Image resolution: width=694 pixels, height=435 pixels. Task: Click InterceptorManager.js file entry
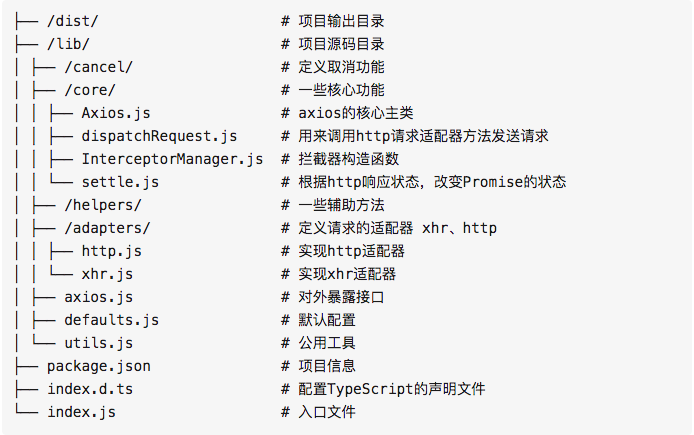[172, 159]
